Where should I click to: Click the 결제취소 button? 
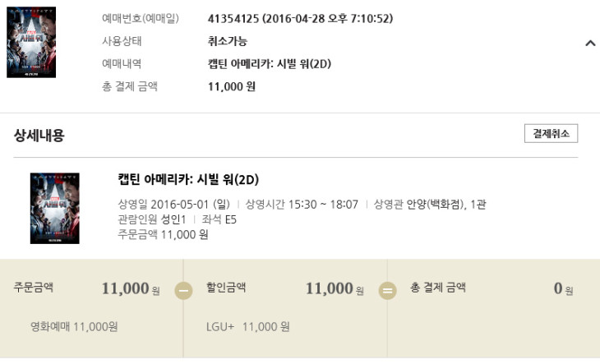(551, 134)
